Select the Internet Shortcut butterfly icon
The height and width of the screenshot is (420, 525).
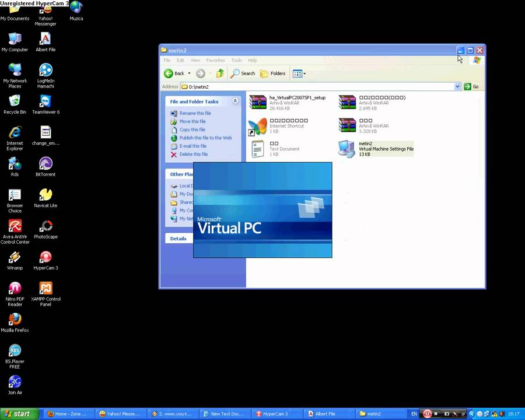(x=257, y=126)
